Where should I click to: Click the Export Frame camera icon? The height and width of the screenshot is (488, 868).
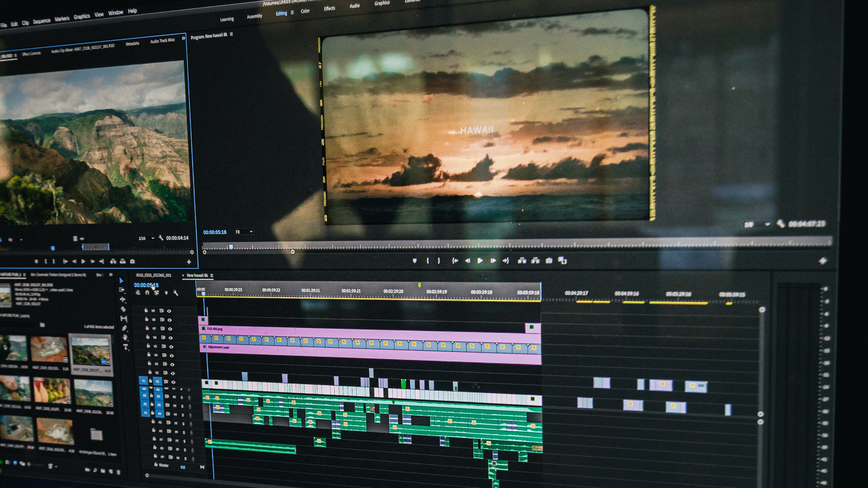click(x=549, y=261)
